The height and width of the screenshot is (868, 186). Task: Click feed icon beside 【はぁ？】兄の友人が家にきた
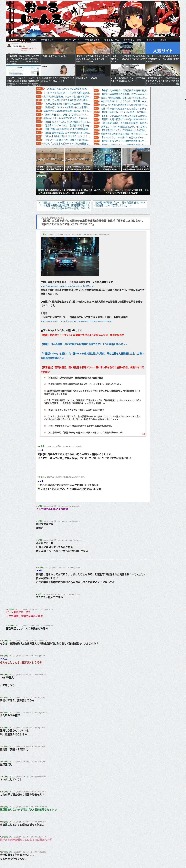coord(45,416)
